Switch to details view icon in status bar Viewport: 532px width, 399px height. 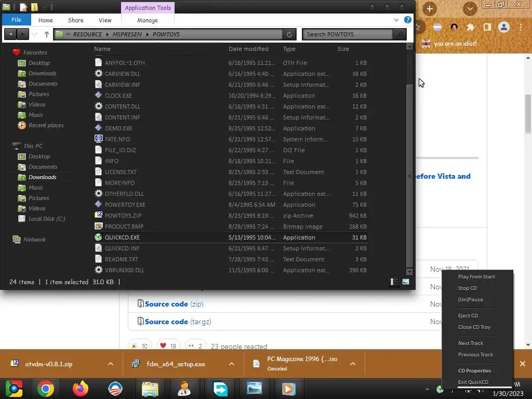394,282
